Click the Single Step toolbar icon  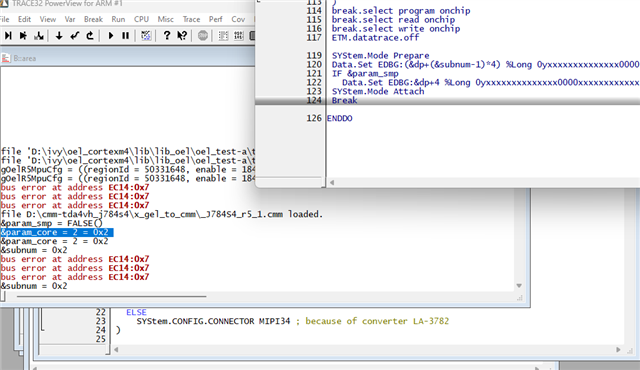tap(8, 36)
